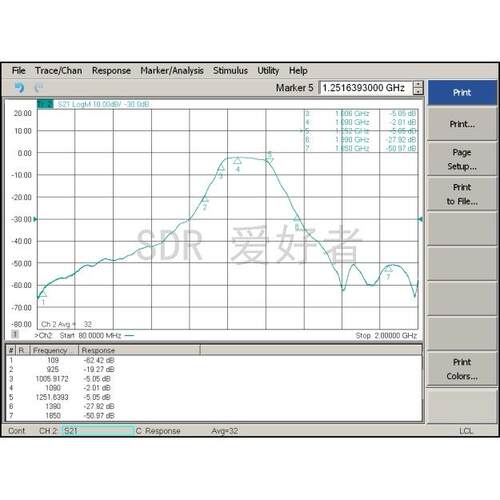Open the Response menu
Screen dimensions: 500x500
coord(111,71)
